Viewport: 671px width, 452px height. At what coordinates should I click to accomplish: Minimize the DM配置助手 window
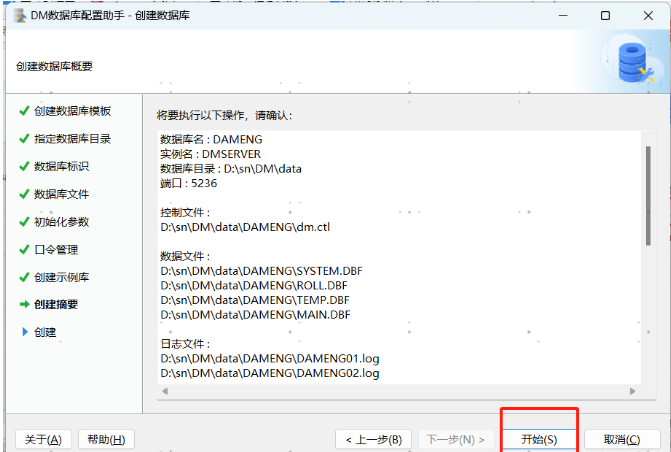[x=563, y=16]
